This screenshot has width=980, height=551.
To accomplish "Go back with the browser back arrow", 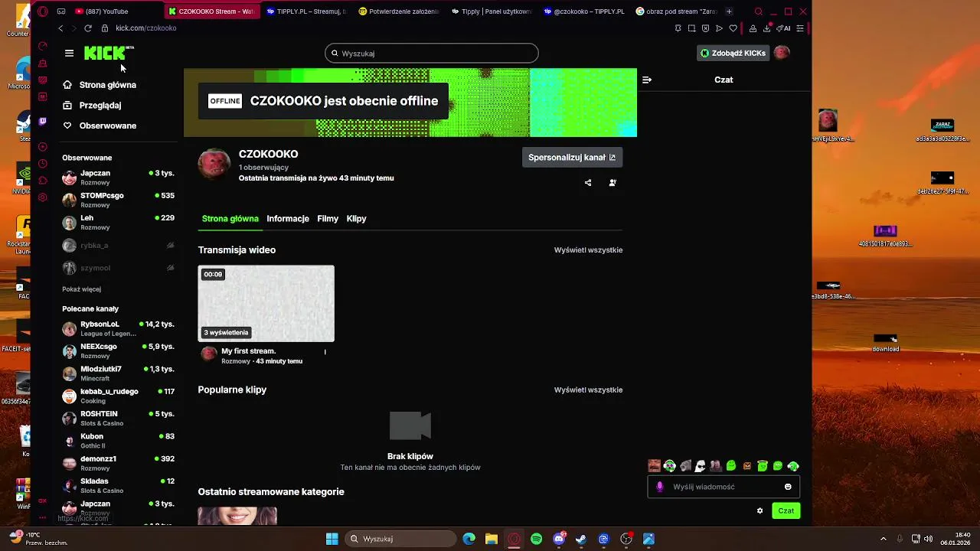I will (60, 28).
